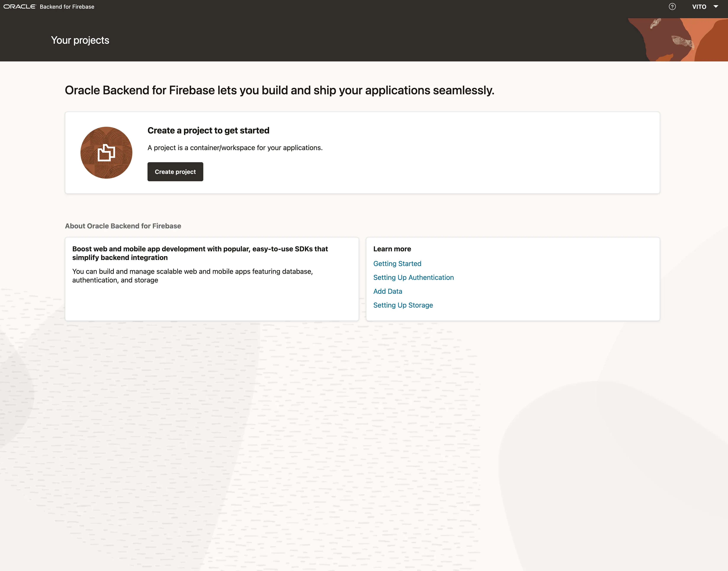Image resolution: width=728 pixels, height=571 pixels.
Task: Expand the VITO user menu arrow
Action: pos(716,7)
